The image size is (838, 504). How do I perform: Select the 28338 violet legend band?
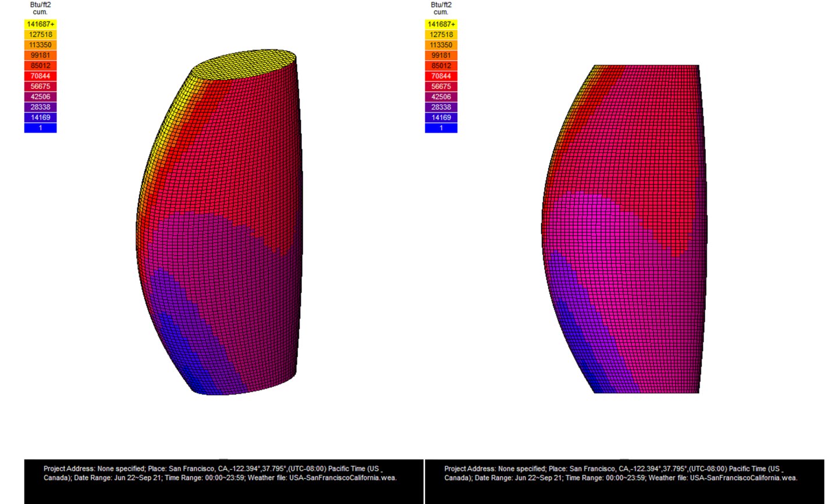tap(40, 107)
